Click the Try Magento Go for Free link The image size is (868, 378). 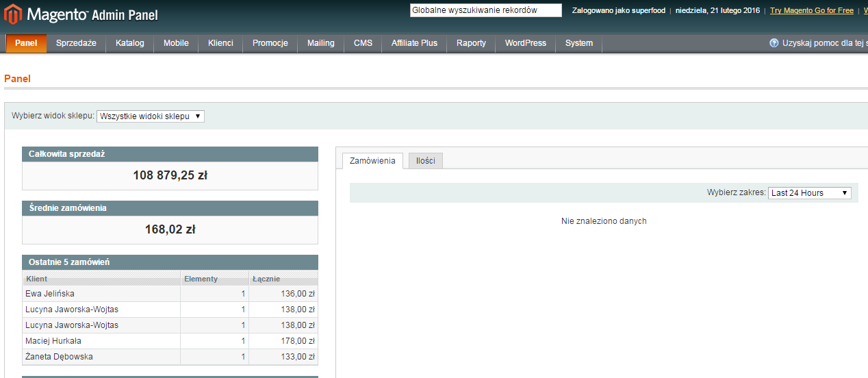811,10
